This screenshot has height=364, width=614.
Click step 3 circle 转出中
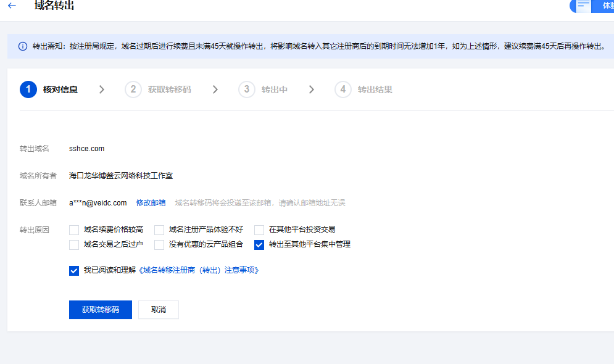point(247,89)
